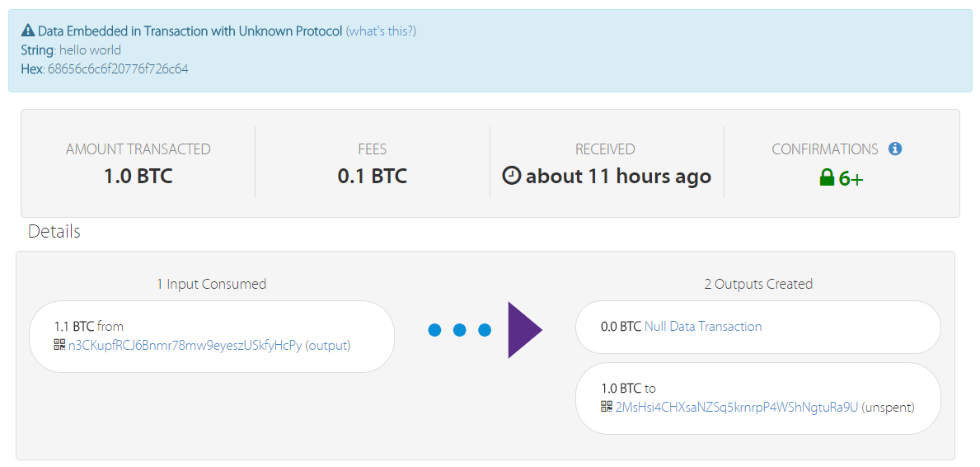Click the info icon beside Confirmations
980x467 pixels.
coord(895,149)
